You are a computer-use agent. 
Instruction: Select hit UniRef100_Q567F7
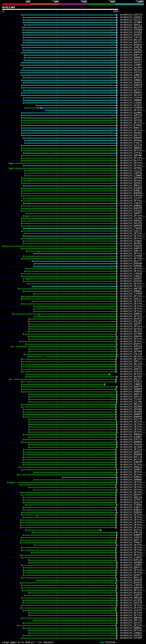tap(131, 349)
